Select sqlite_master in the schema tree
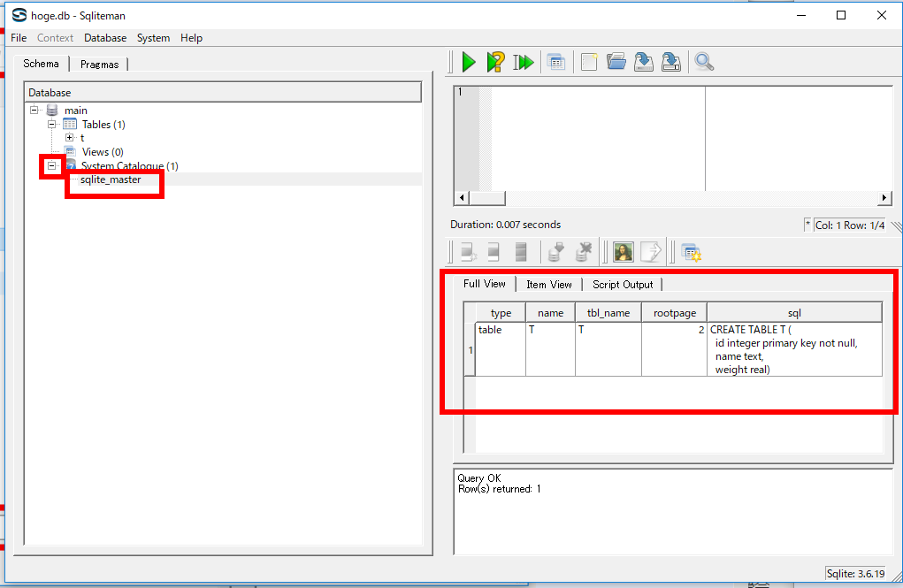The image size is (903, 588). tap(111, 179)
